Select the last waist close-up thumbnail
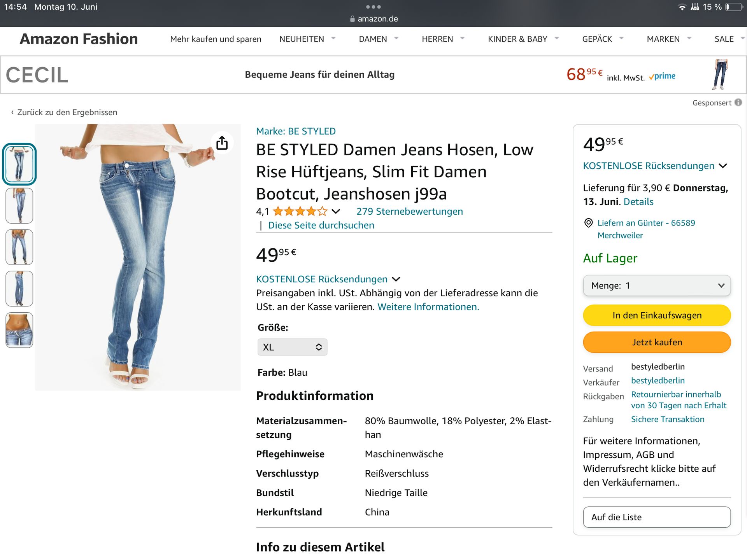Image resolution: width=747 pixels, height=560 pixels. [19, 330]
